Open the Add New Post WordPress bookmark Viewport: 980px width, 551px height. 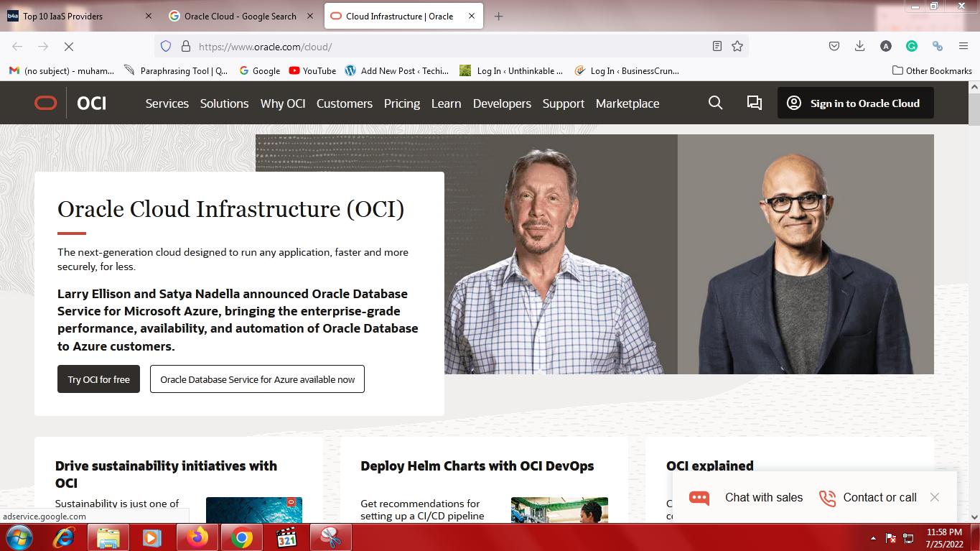click(397, 70)
